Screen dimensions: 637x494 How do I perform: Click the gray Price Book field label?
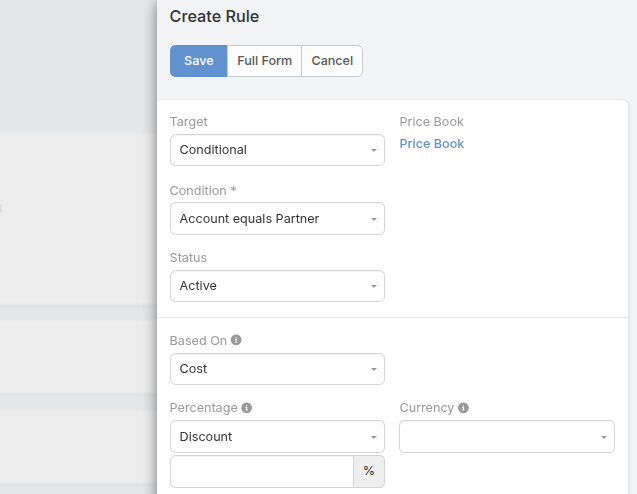pos(432,122)
